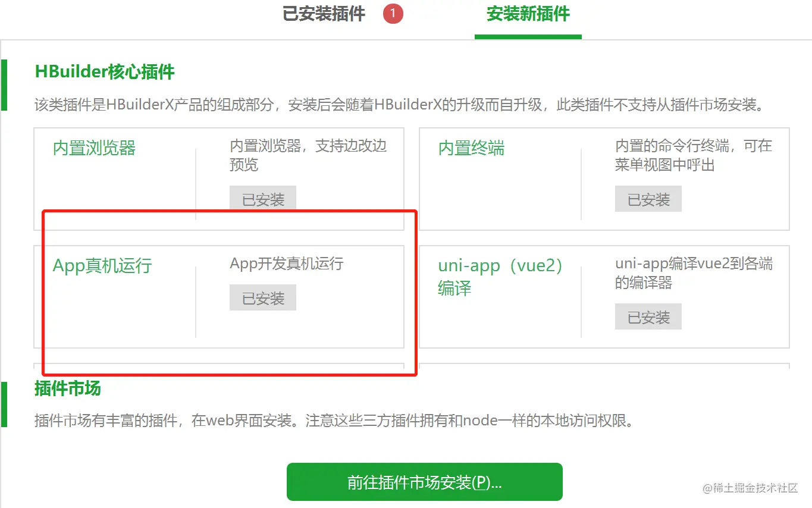
Task: Click the 前往插件市场安装(P)... button
Action: pyautogui.click(x=425, y=482)
